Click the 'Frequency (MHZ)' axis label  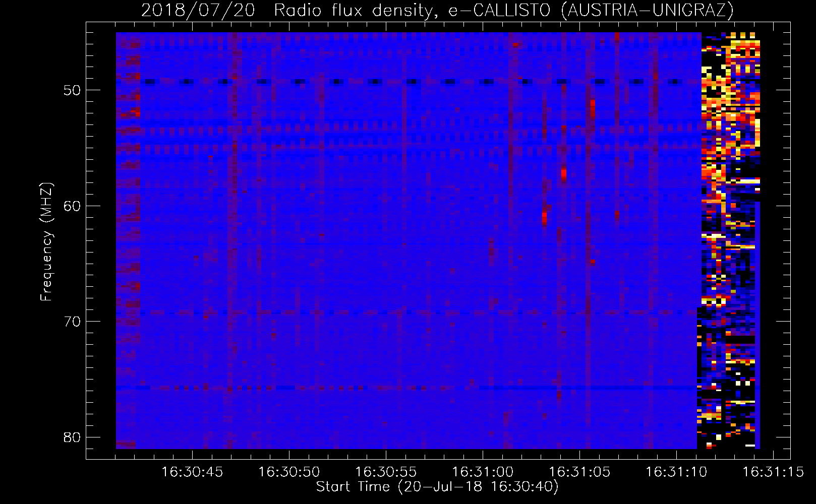click(46, 242)
